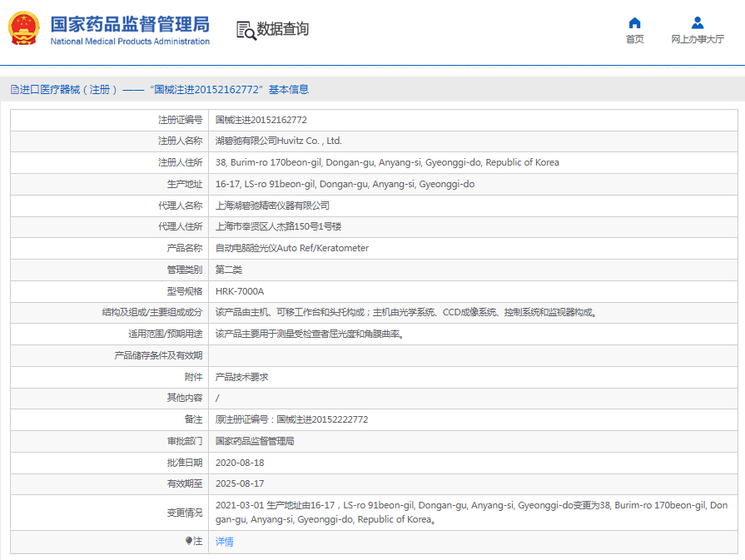Click the 备注 row label
This screenshot has height=560, width=745.
tap(193, 419)
